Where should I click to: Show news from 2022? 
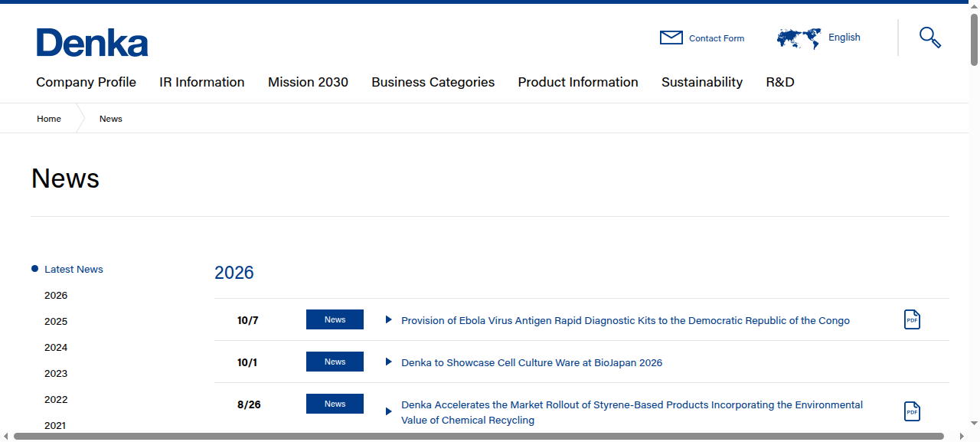[56, 399]
